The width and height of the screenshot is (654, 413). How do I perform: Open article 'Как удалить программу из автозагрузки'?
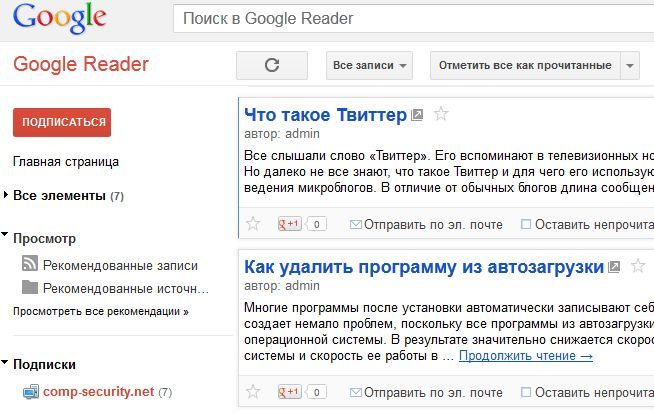(424, 267)
